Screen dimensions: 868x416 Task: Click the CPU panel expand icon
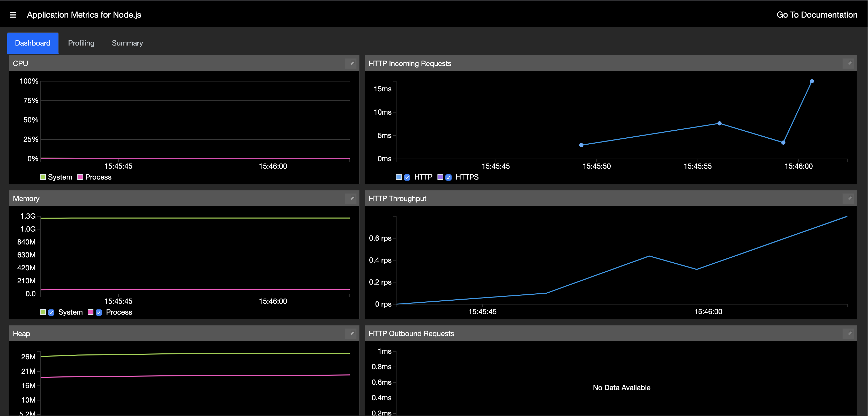pos(352,63)
